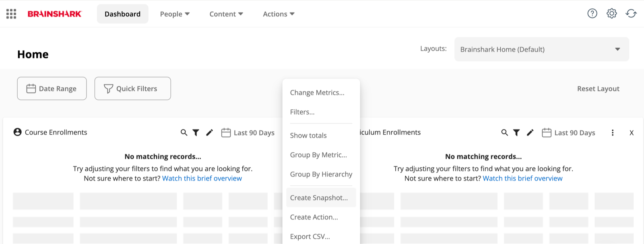The width and height of the screenshot is (644, 244).
Task: Click the Home page heading
Action: coord(33,54)
